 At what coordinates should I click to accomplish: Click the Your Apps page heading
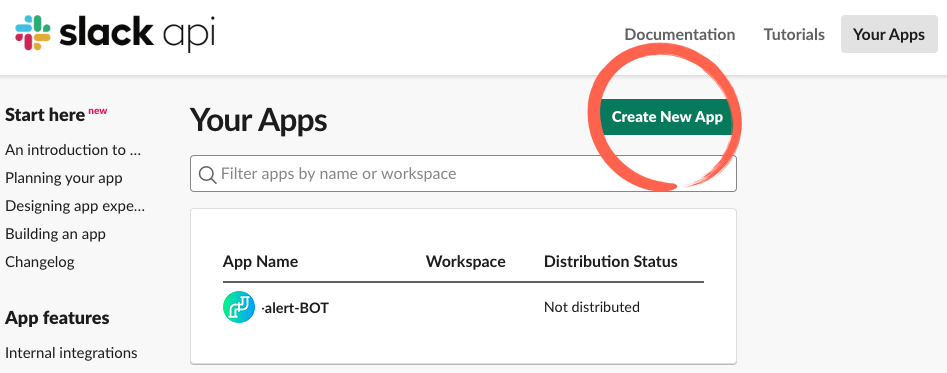[258, 120]
